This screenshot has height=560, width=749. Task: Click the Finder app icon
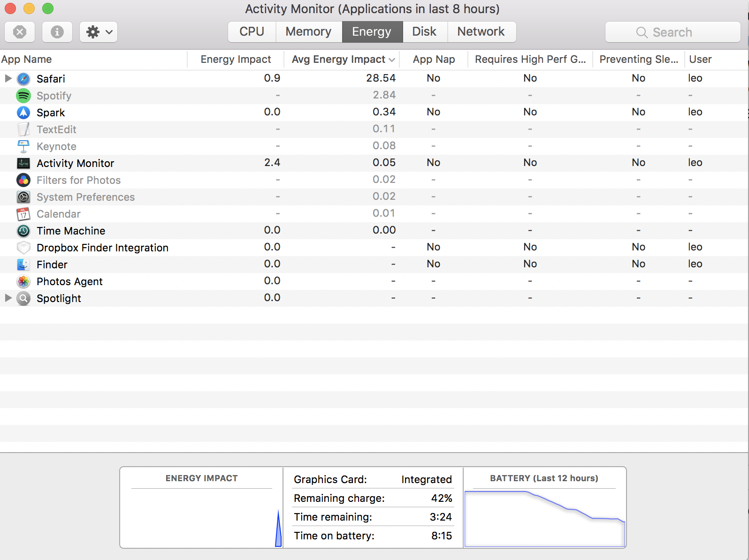[23, 265]
